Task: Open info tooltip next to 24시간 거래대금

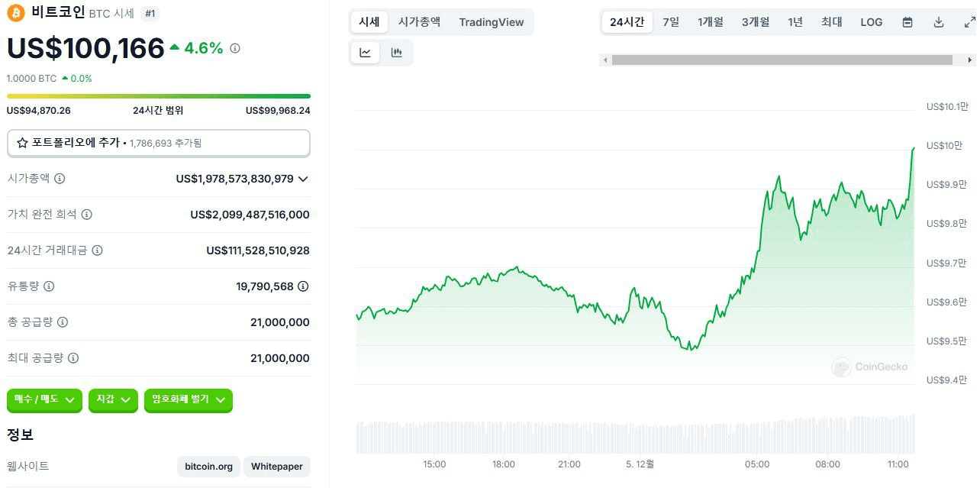Action: coord(97,250)
